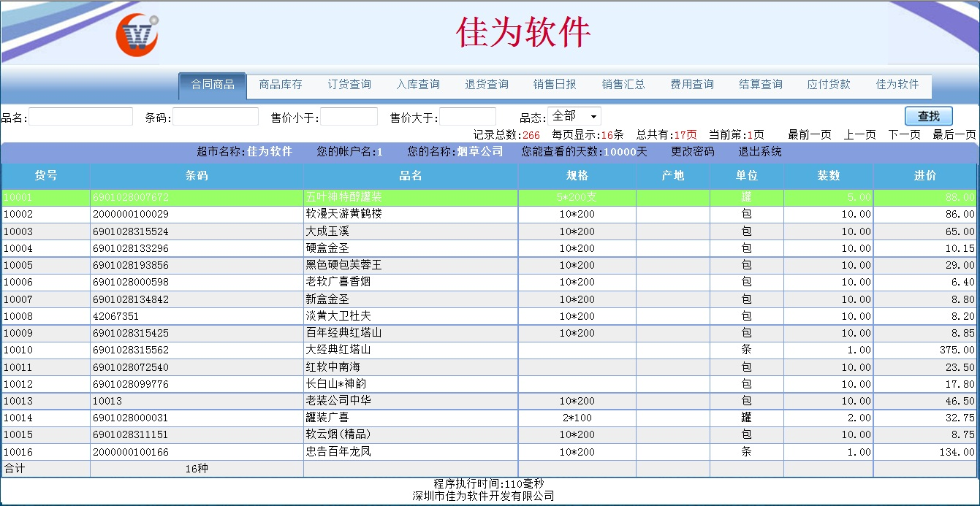Click barcode 6901028315524

pos(131,231)
